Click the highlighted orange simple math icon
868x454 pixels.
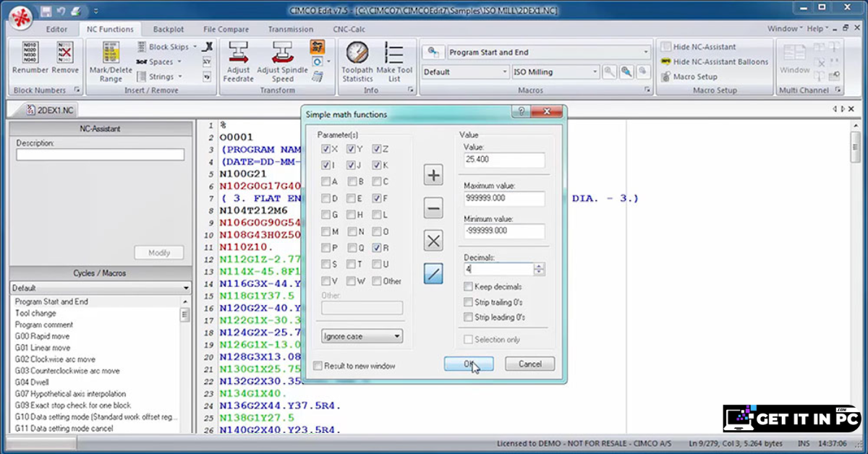317,47
